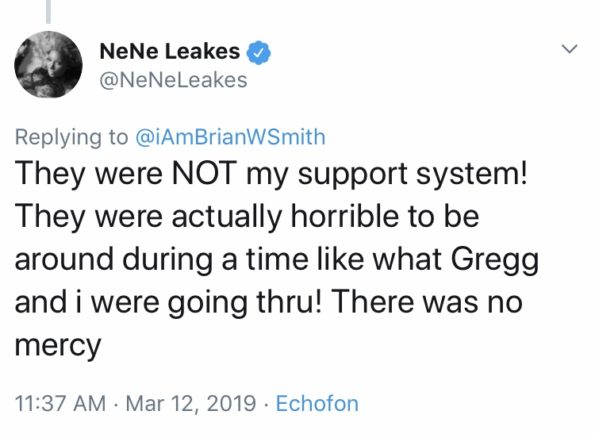The width and height of the screenshot is (595, 434).
Task: Click the 'There was no' phrase
Action: (x=427, y=302)
